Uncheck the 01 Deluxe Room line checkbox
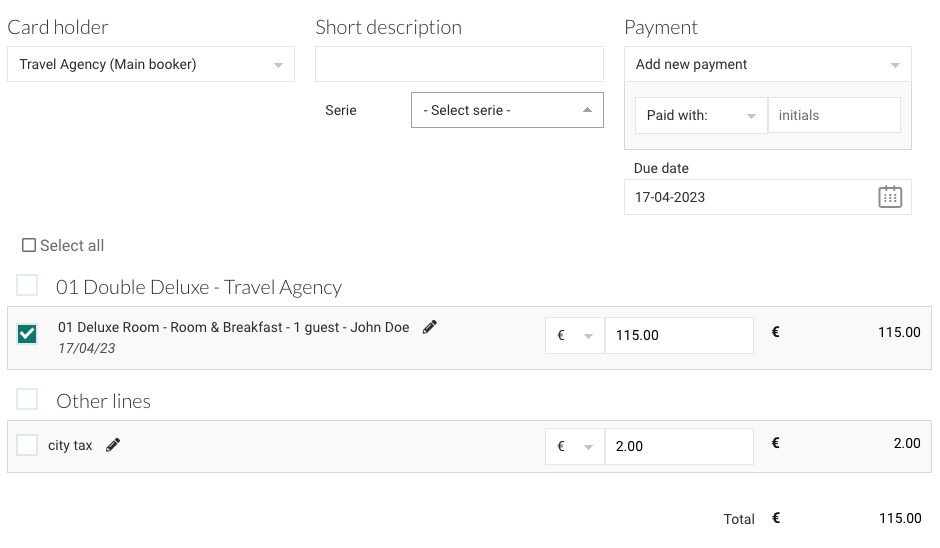 (x=27, y=334)
